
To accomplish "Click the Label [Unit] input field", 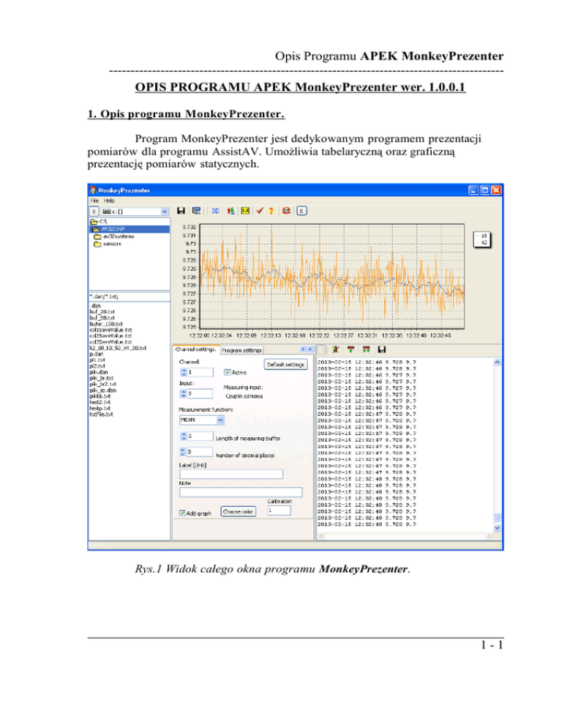I will coord(231,474).
